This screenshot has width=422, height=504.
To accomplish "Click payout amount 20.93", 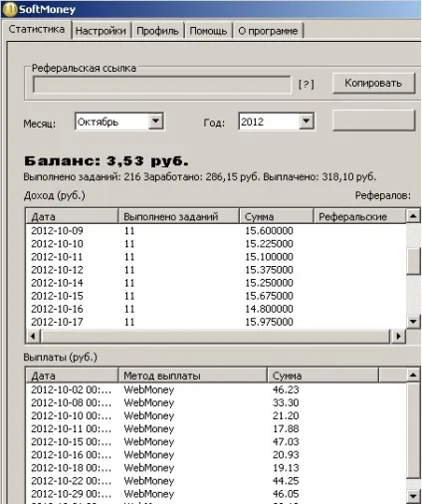I will pyautogui.click(x=286, y=454).
